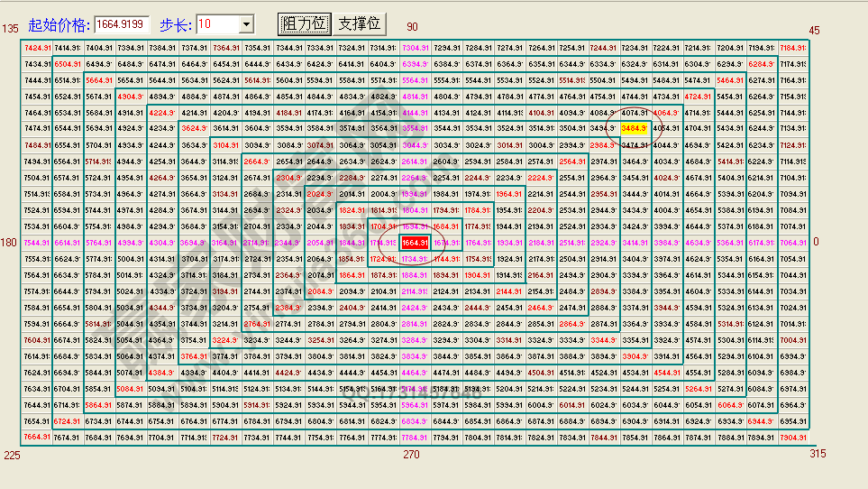868x489 pixels.
Task: Click the magenta cell 7064.91 at right edge
Action: coord(793,243)
